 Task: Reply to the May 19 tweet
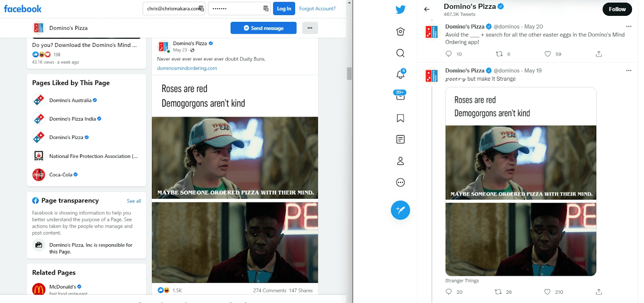pyautogui.click(x=448, y=292)
